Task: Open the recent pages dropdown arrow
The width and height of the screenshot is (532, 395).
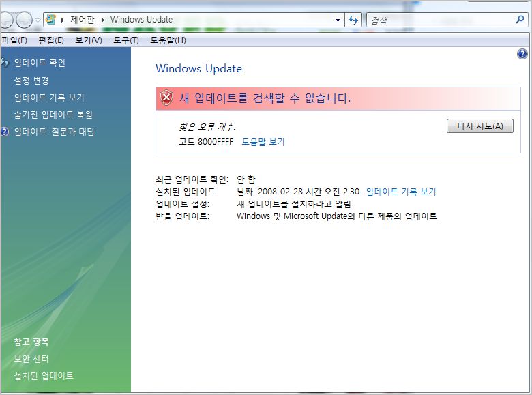Action: [38, 20]
